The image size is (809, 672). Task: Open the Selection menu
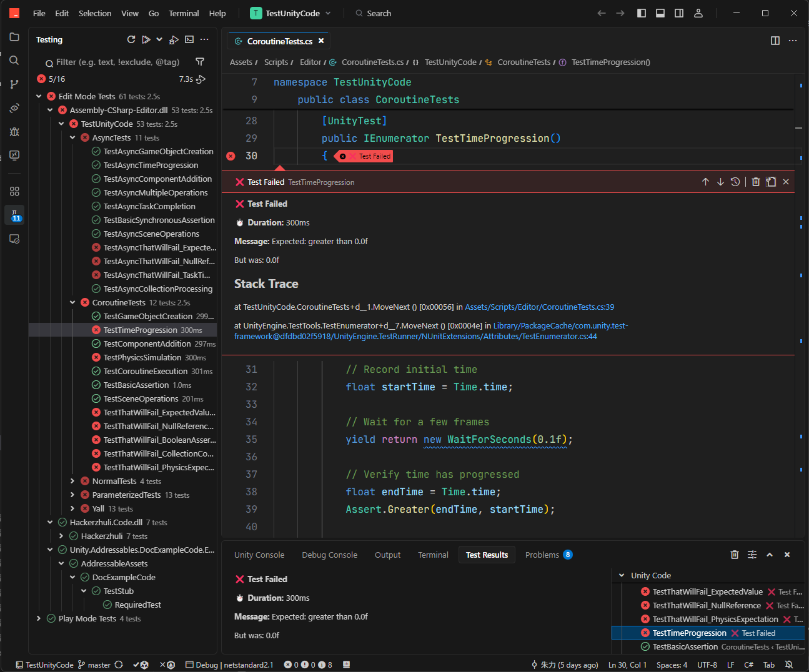pyautogui.click(x=95, y=13)
